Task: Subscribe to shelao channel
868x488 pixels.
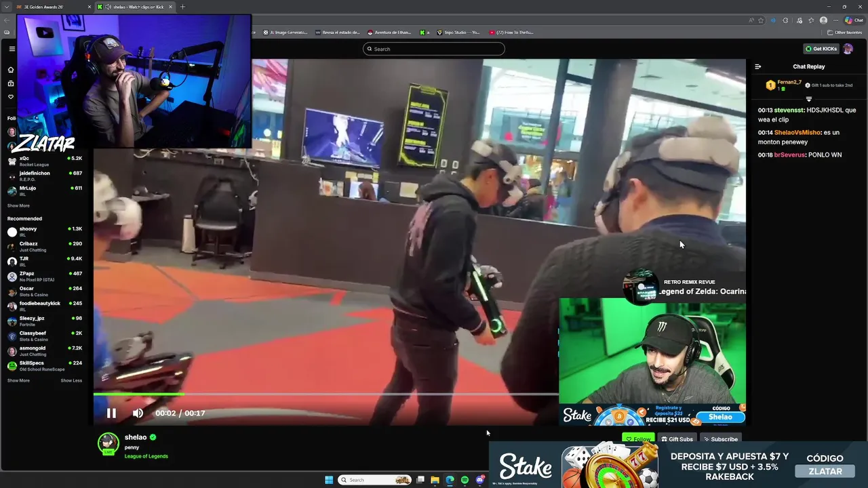Action: [x=720, y=439]
